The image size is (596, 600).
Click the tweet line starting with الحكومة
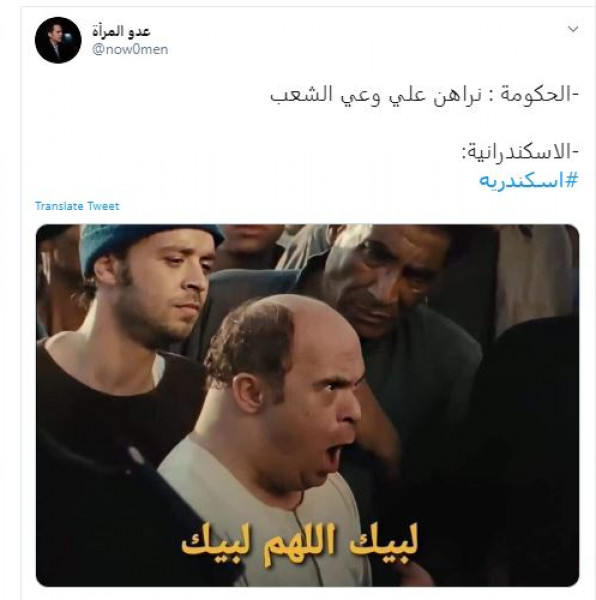425,95
